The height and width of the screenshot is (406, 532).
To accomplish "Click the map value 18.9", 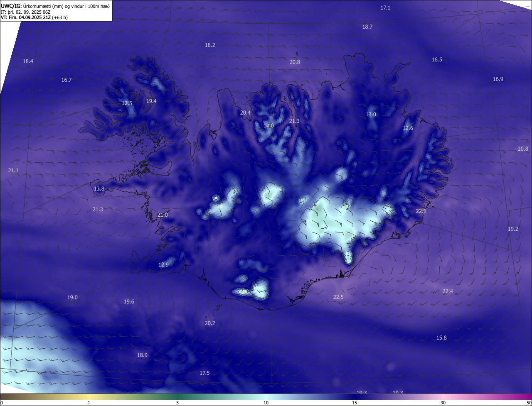I will click(x=142, y=355).
